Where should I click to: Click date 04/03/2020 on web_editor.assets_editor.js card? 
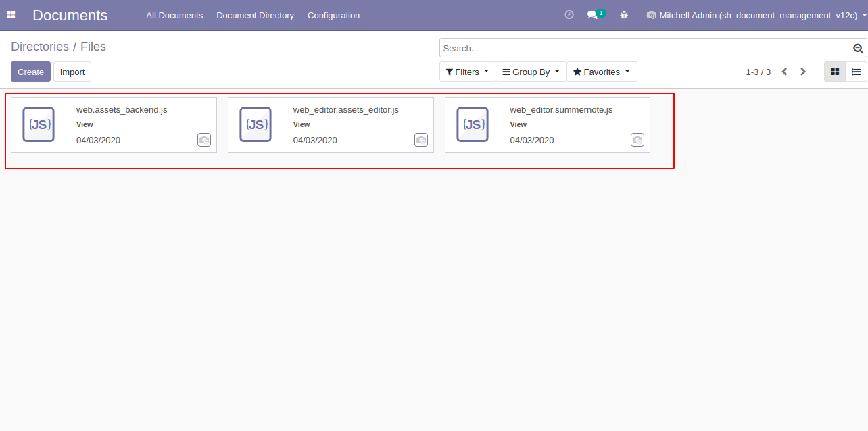coord(315,140)
